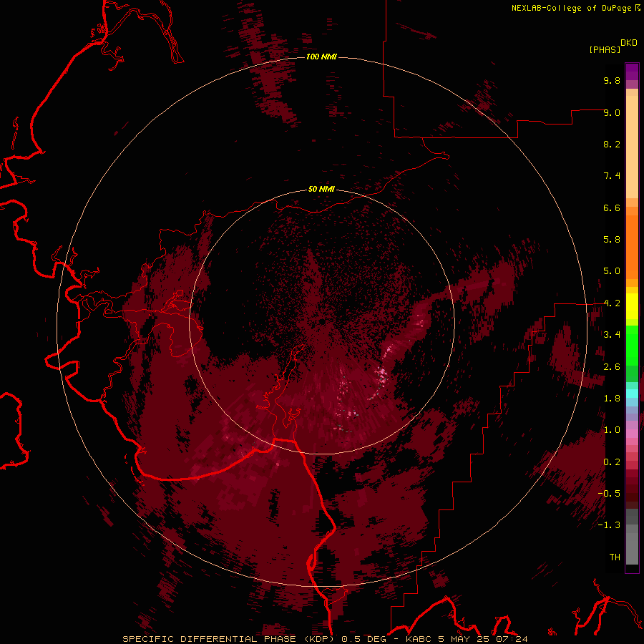Screen dimensions: 644x644
Task: Click the 7.4 value on the color scale
Action: tap(612, 176)
